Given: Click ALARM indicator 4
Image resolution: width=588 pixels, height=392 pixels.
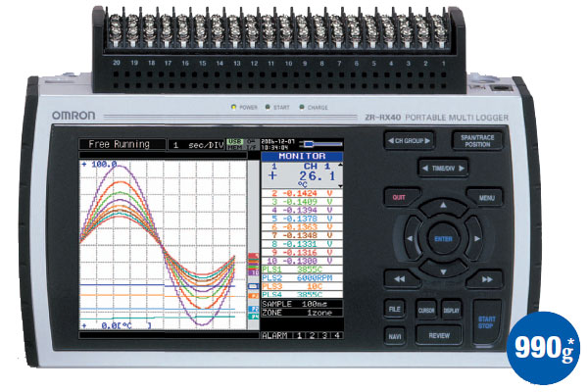Looking at the screenshot, I should [337, 336].
